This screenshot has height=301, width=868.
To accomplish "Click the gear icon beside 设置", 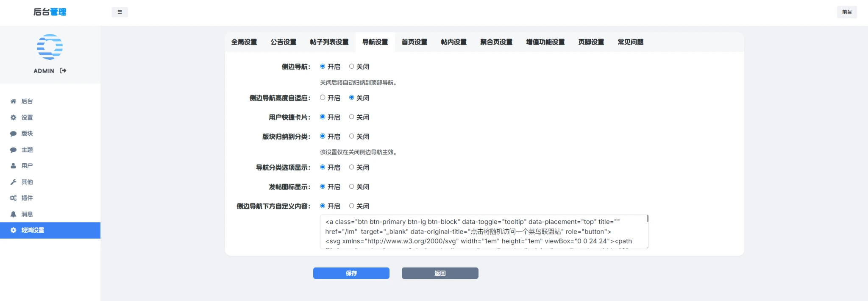I will (x=13, y=117).
